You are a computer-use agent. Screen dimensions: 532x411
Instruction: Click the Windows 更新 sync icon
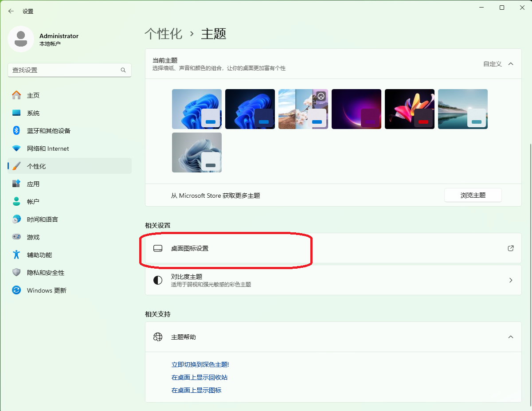(x=16, y=290)
